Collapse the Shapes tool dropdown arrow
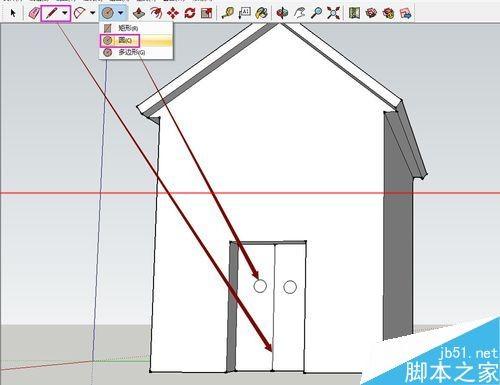 (121, 14)
